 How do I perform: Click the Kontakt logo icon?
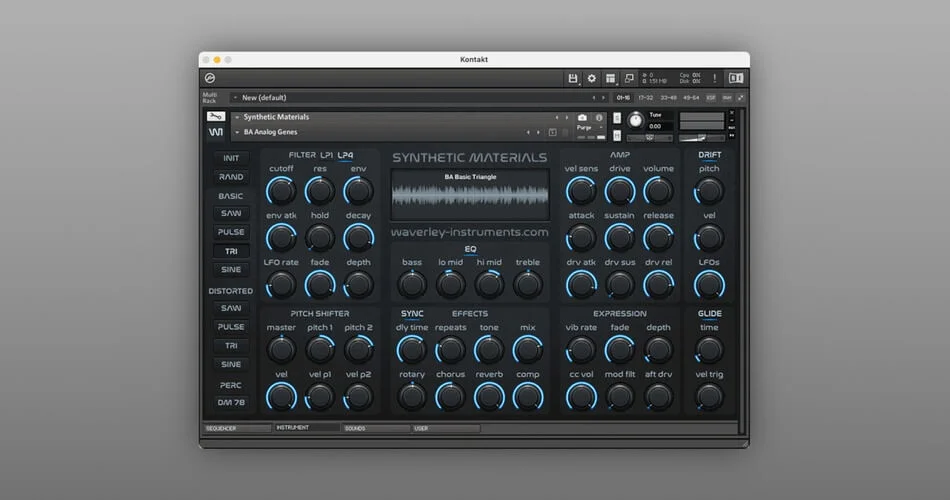(x=210, y=78)
